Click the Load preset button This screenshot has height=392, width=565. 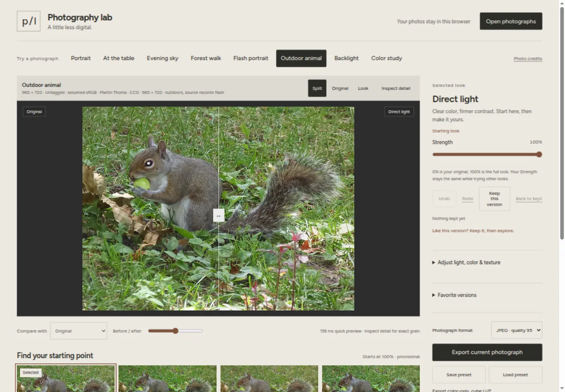pos(515,375)
